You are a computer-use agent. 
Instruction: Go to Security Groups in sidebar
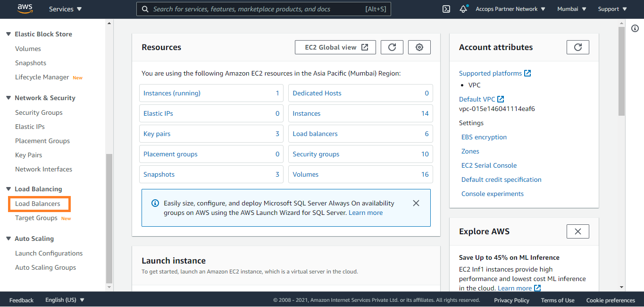[x=39, y=112]
